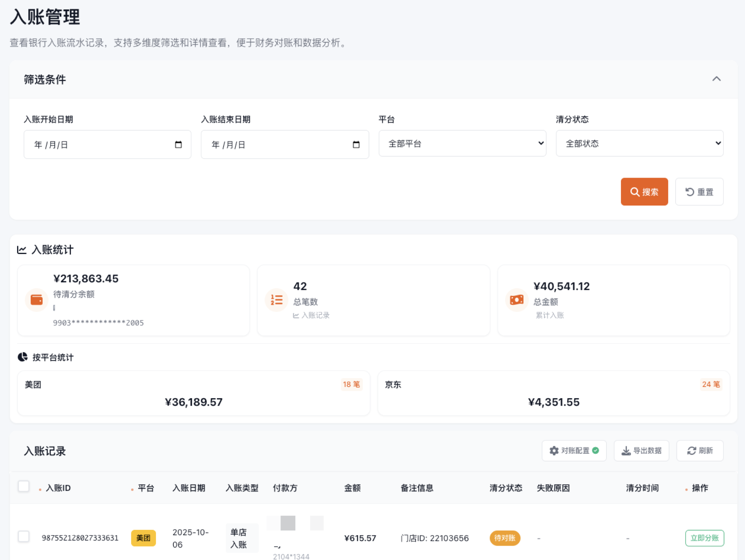The width and height of the screenshot is (745, 560).
Task: Click the 导出数据 download button
Action: click(x=641, y=451)
